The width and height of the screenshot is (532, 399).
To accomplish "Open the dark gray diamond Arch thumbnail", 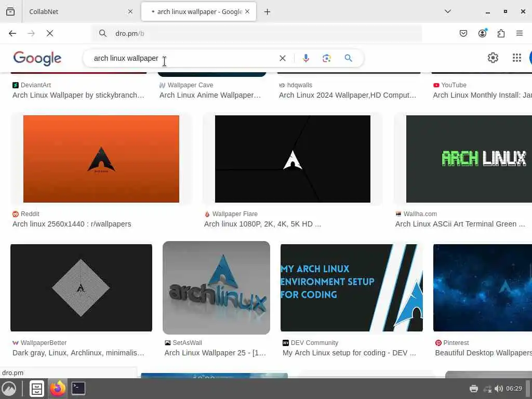I will point(81,288).
